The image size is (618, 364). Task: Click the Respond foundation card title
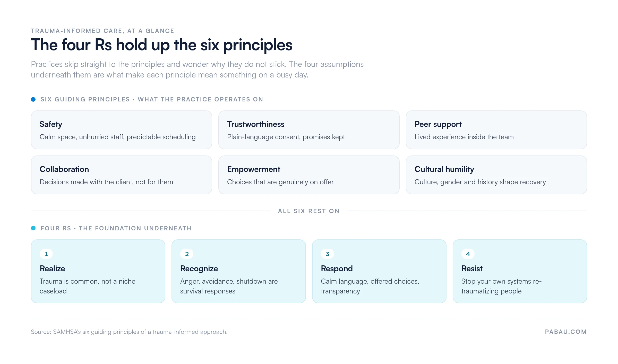coord(337,269)
